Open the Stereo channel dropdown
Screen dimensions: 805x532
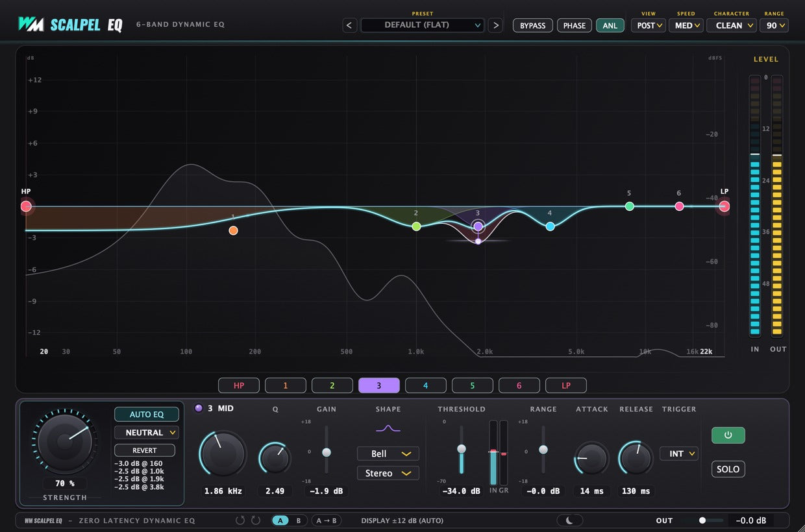point(388,473)
